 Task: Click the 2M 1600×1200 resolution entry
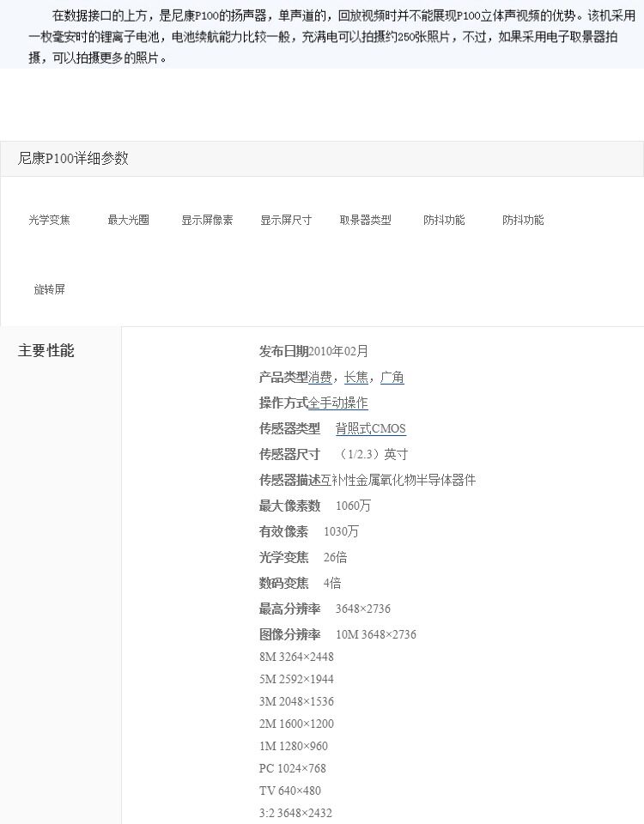296,724
